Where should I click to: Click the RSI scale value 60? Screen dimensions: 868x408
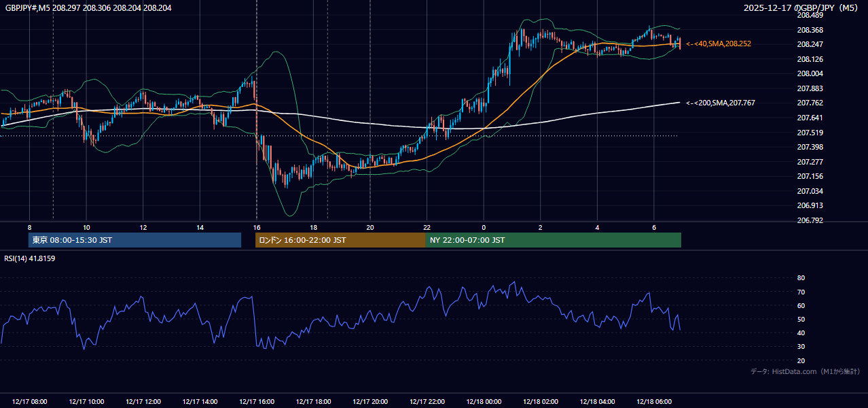[x=801, y=305]
